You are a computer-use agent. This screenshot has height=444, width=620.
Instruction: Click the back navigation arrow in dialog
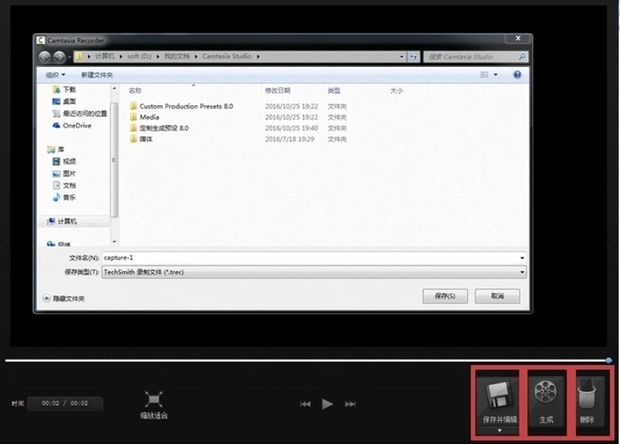(x=45, y=57)
